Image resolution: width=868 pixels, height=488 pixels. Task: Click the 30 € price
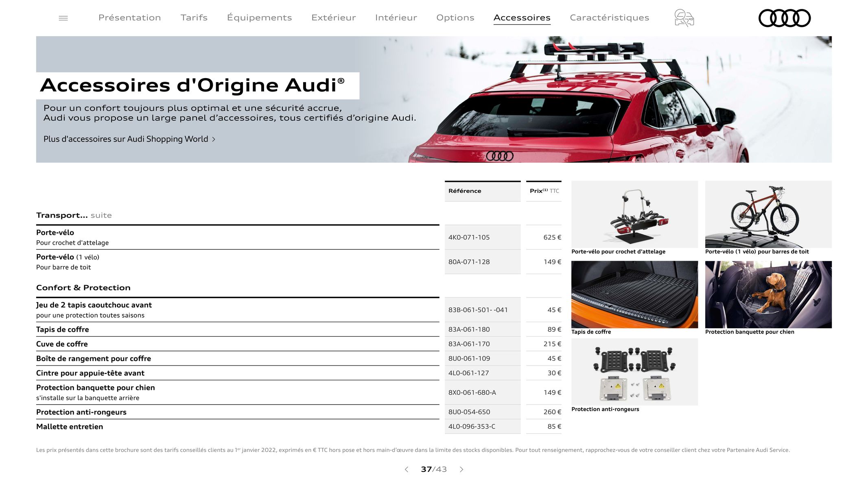(554, 373)
